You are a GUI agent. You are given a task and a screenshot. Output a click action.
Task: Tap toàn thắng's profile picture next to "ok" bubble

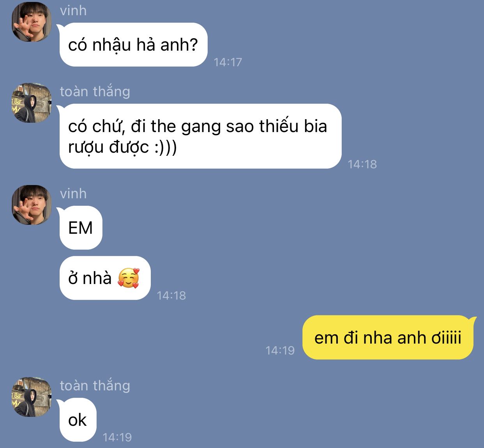click(x=32, y=397)
